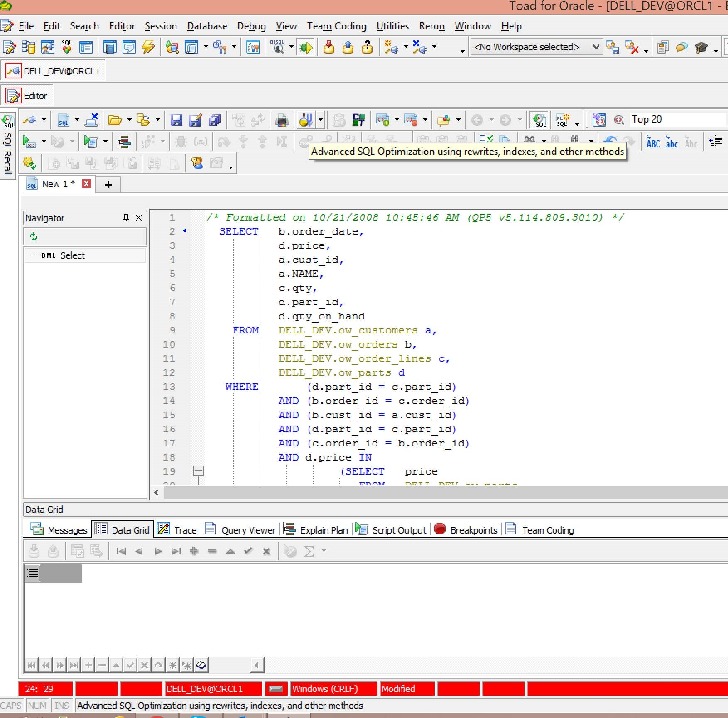
Task: Click the speech bubbles icon in main toolbar
Action: [682, 47]
